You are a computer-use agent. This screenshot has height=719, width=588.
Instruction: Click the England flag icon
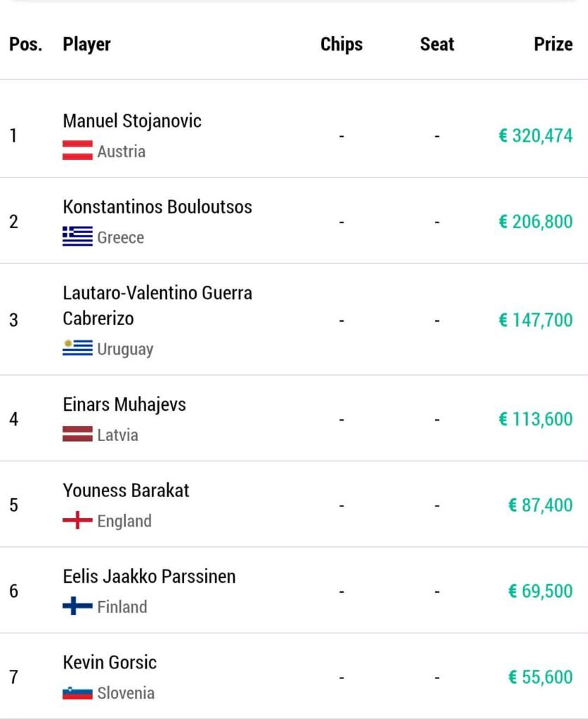tap(77, 520)
